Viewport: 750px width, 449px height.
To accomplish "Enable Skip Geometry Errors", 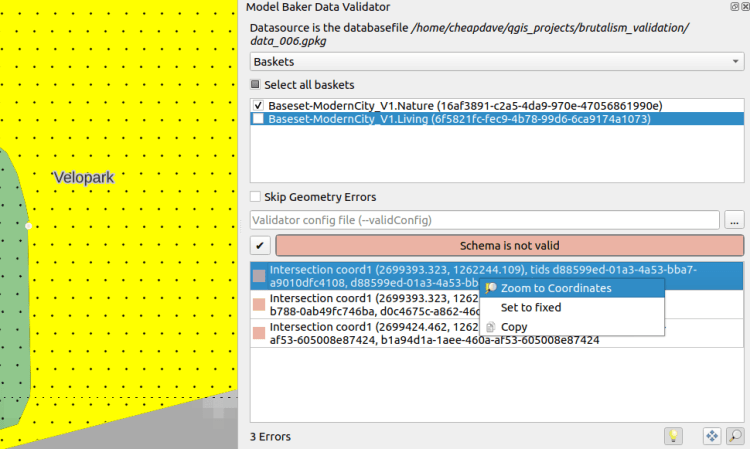I will pyautogui.click(x=255, y=197).
